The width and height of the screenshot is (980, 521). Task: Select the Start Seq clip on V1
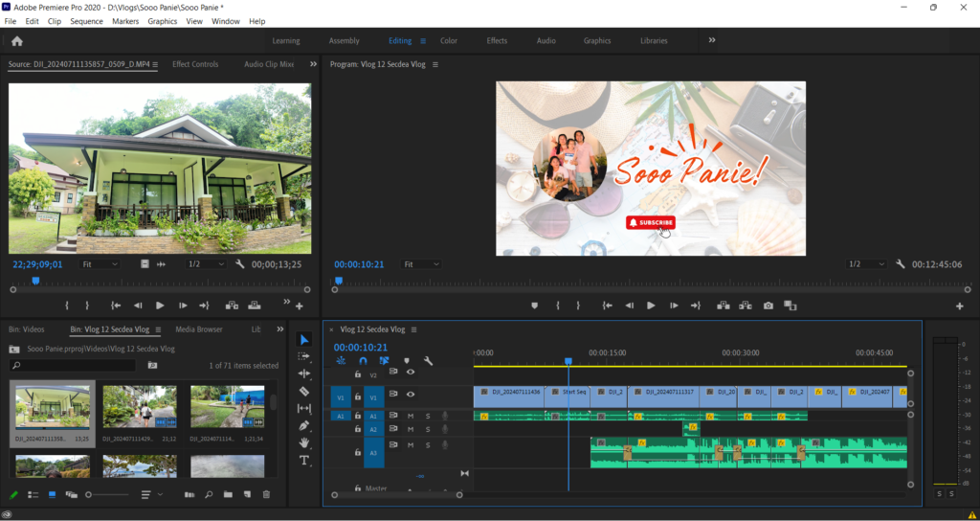click(567, 397)
